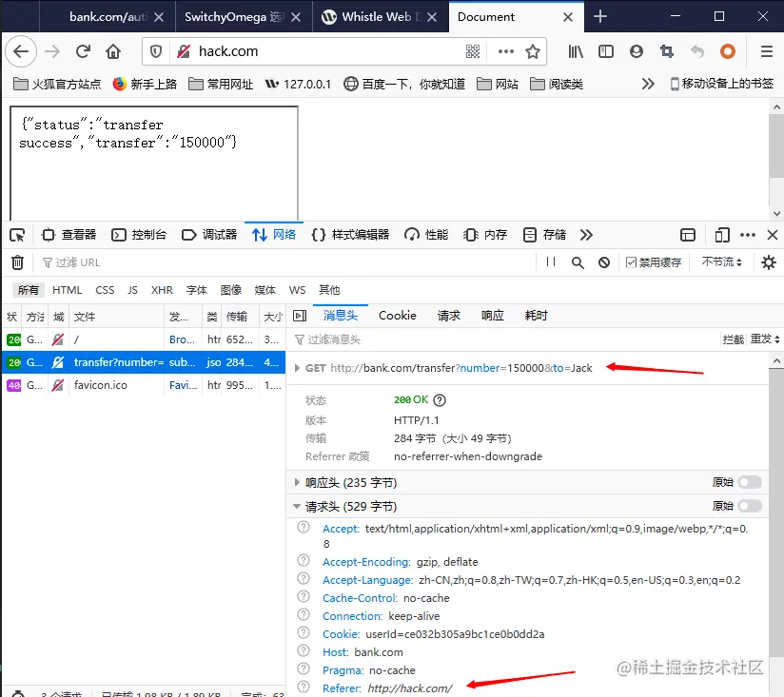Show more DevTools tools chevron

click(586, 235)
